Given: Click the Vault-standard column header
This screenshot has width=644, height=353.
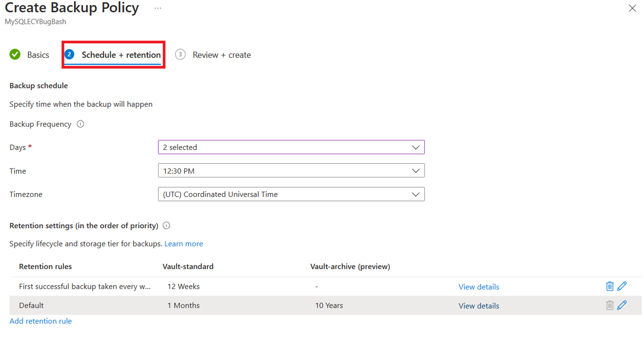Looking at the screenshot, I should click(x=188, y=267).
